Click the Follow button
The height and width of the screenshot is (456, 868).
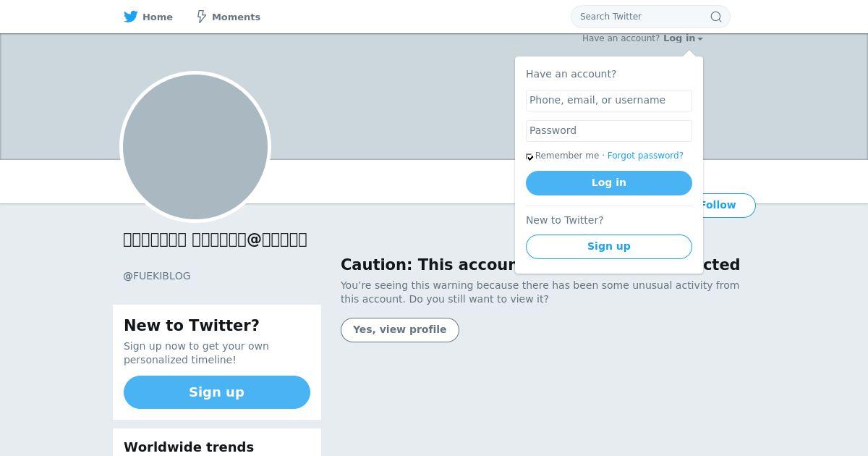[728, 206]
